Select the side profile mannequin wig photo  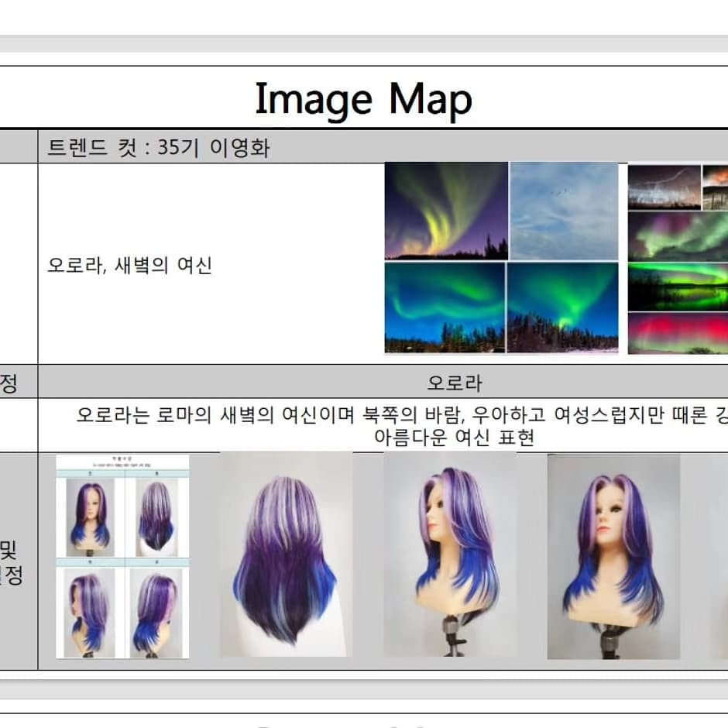pyautogui.click(x=449, y=555)
